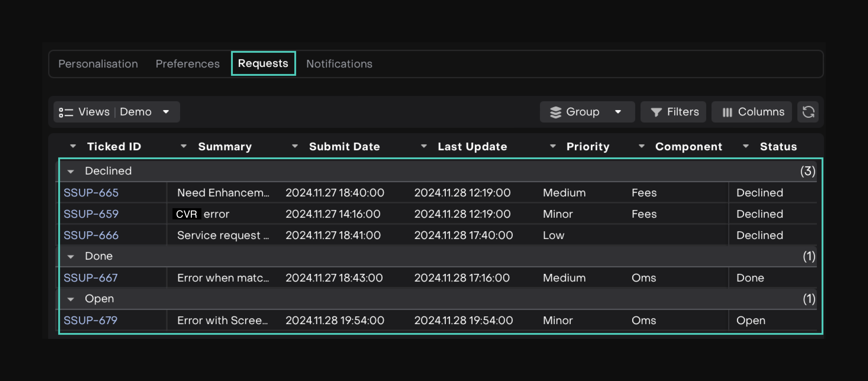Image resolution: width=868 pixels, height=381 pixels.
Task: Collapse the Declined group row
Action: tap(70, 172)
